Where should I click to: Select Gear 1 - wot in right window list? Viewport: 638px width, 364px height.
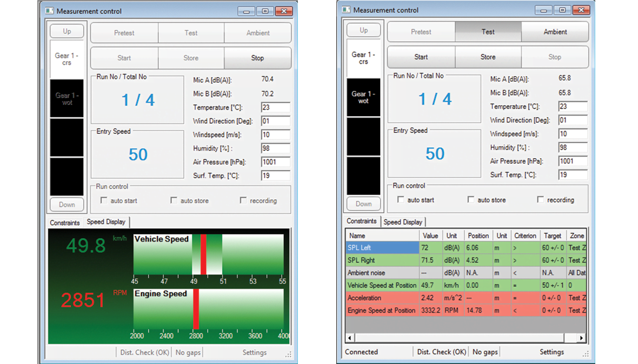click(x=364, y=98)
